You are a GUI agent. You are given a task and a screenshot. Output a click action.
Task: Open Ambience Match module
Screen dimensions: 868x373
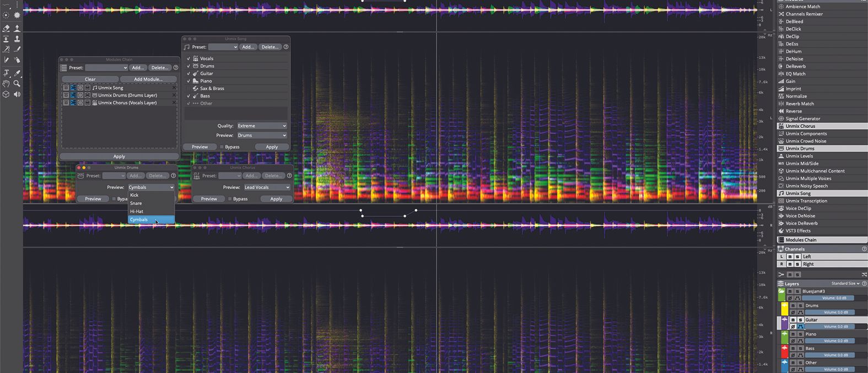822,7
